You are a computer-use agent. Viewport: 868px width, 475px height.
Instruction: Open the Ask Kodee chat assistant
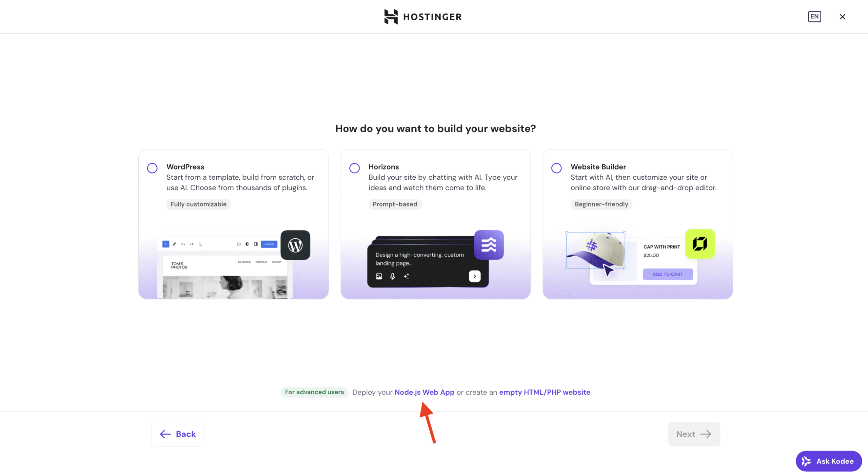pyautogui.click(x=828, y=461)
